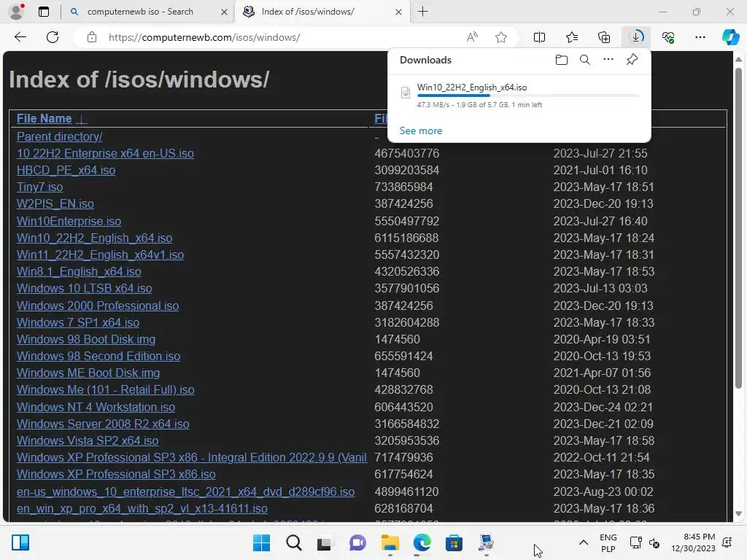Pin the Downloads panel

click(632, 60)
